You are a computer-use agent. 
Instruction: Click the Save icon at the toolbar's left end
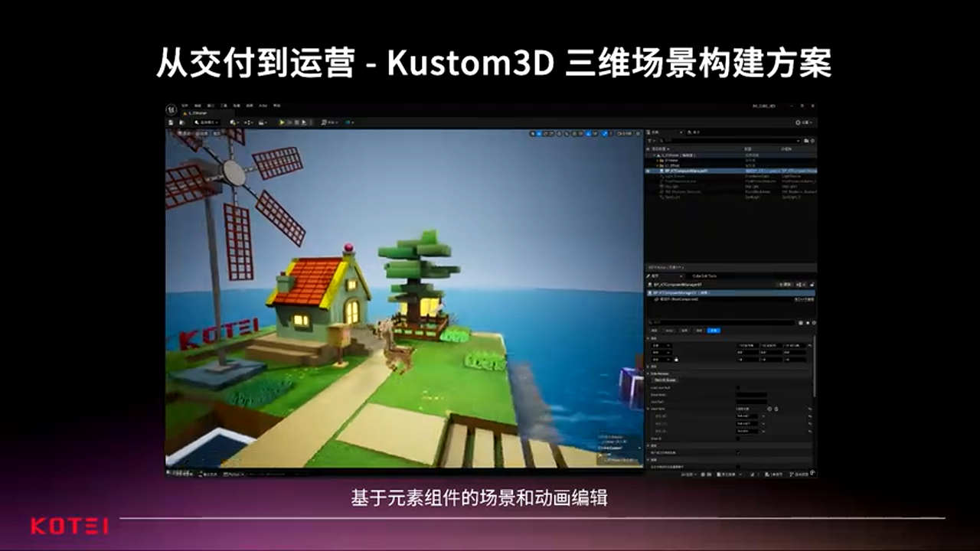point(171,122)
